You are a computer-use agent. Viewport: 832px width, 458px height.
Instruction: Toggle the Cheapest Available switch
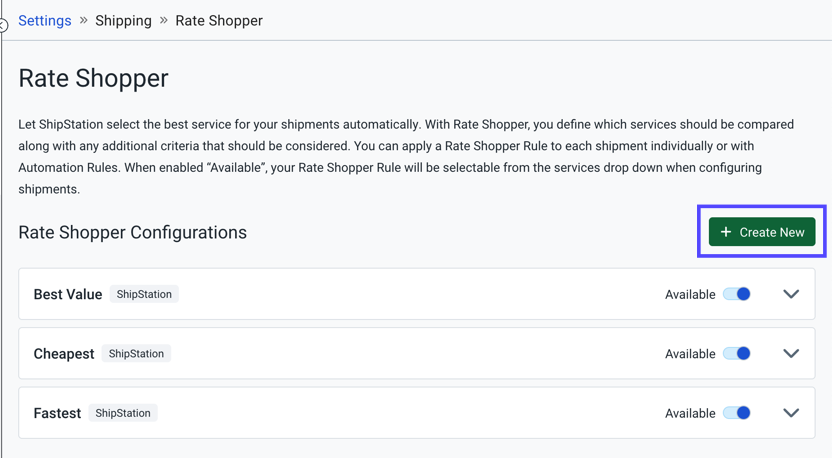pyautogui.click(x=737, y=353)
